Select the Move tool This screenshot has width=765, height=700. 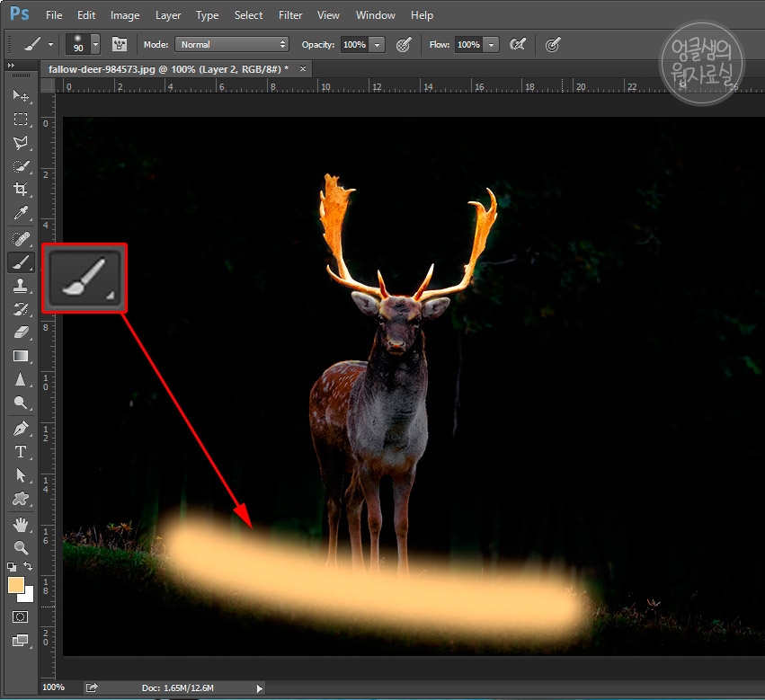[x=21, y=95]
